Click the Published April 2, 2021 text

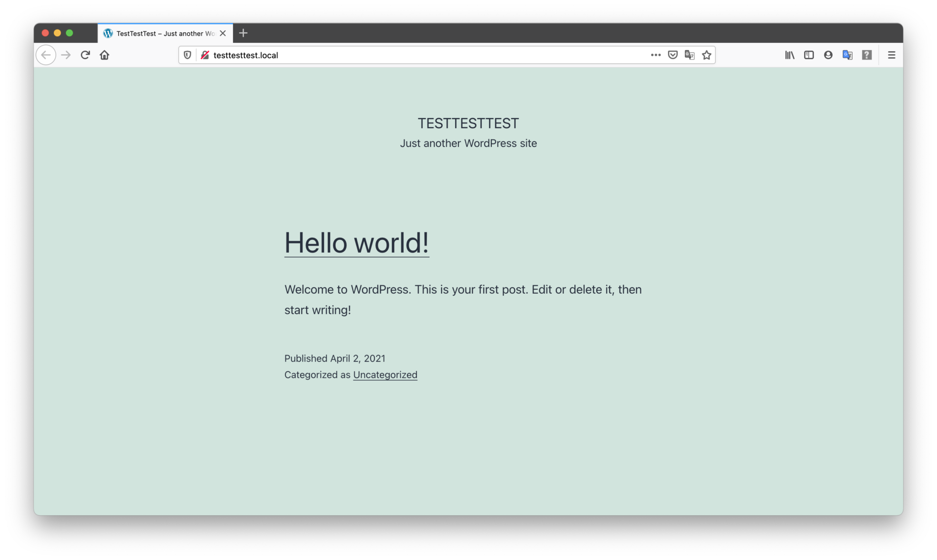(335, 359)
